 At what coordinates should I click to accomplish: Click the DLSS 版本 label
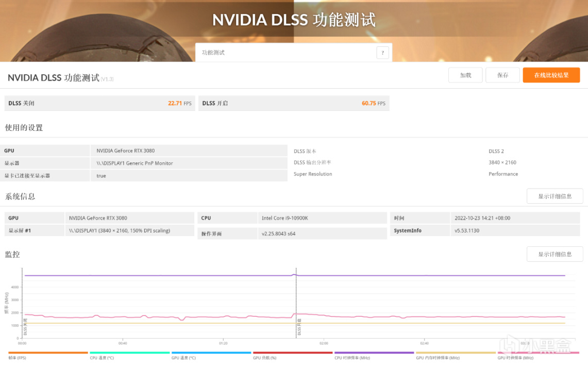tap(305, 151)
